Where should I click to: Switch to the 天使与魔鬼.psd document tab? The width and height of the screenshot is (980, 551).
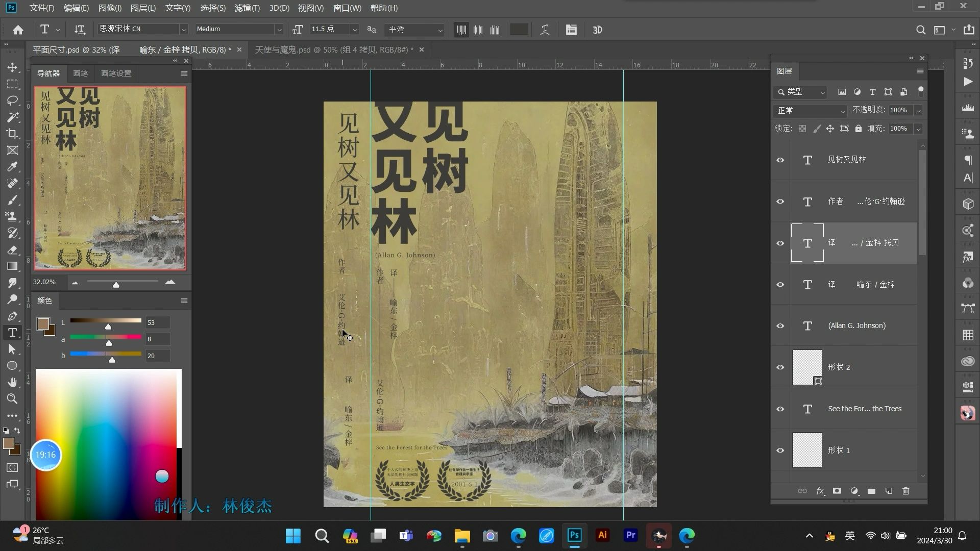tap(334, 49)
